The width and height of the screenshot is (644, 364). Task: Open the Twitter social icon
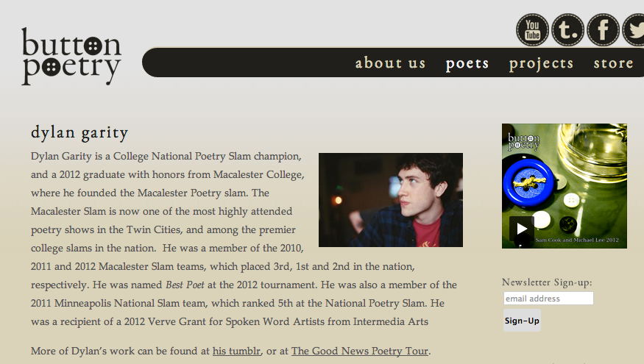(x=634, y=30)
